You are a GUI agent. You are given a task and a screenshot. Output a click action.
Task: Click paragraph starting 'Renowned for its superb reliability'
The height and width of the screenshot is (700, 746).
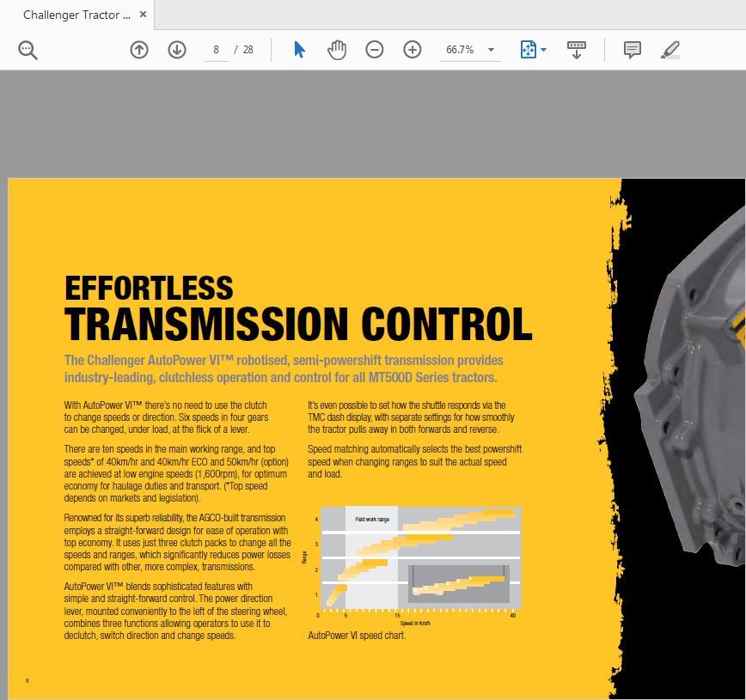(177, 542)
